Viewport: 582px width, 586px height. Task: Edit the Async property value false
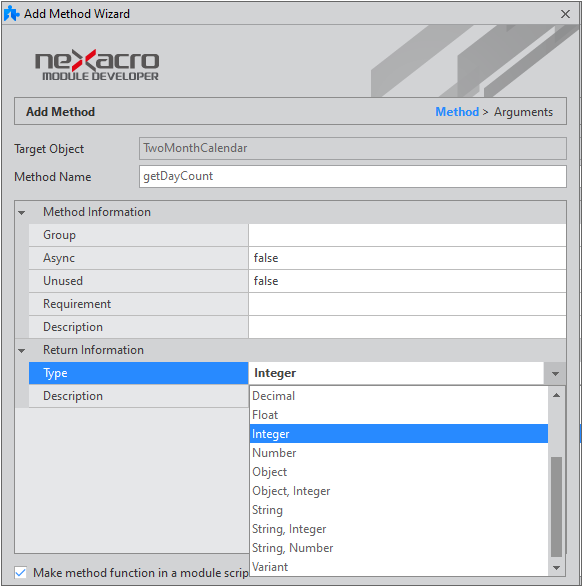point(407,258)
